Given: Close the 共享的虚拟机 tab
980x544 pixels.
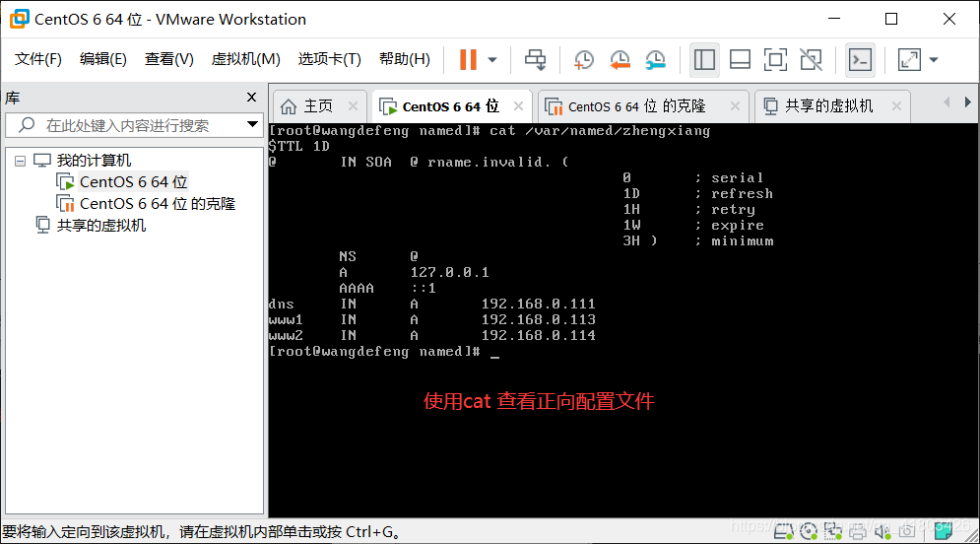Looking at the screenshot, I should (x=896, y=106).
